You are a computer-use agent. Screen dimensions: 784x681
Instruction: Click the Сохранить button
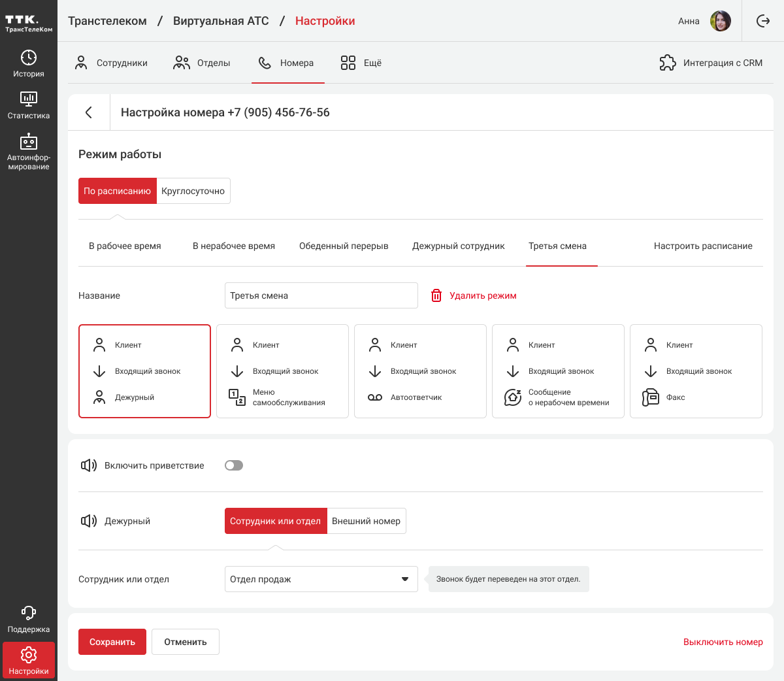tap(112, 642)
